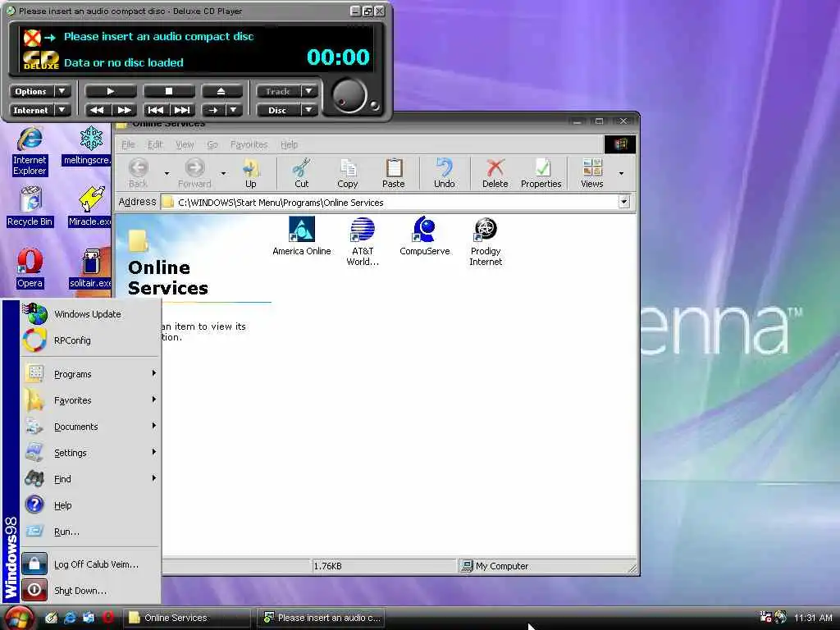
Task: Skip to next track in CD Player
Action: (182, 110)
